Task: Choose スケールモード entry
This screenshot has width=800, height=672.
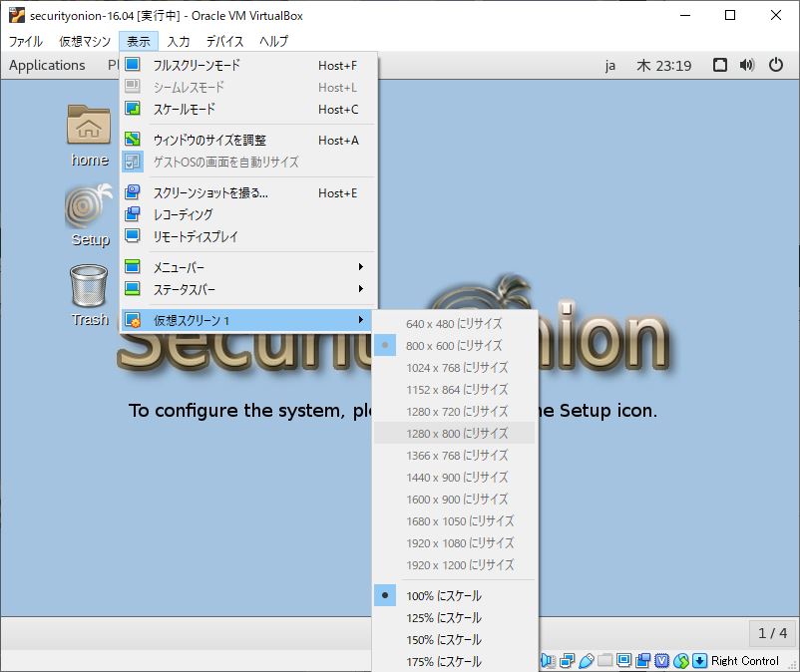Action: 248,109
